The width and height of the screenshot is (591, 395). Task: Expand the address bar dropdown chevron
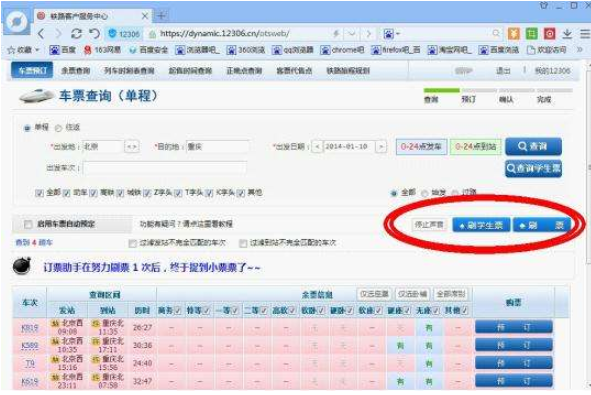click(352, 34)
